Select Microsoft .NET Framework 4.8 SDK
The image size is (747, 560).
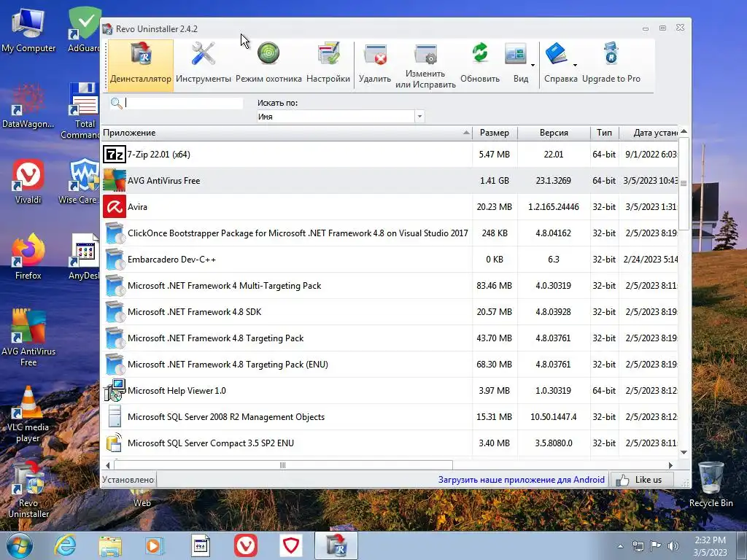(390, 311)
